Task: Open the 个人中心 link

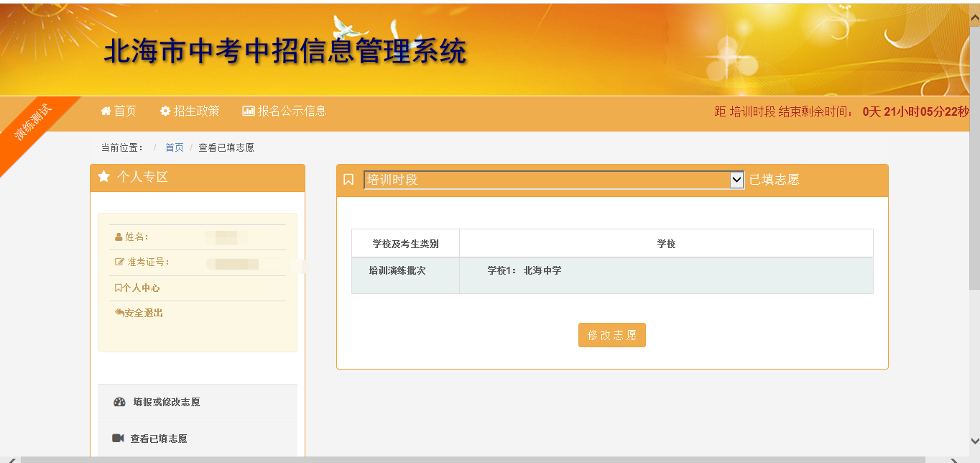Action: tap(141, 288)
